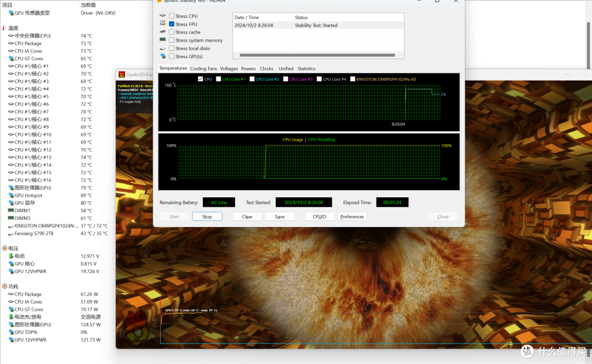This screenshot has width=592, height=364.
Task: Uncheck the Stress FPU checkbox
Action: [172, 24]
